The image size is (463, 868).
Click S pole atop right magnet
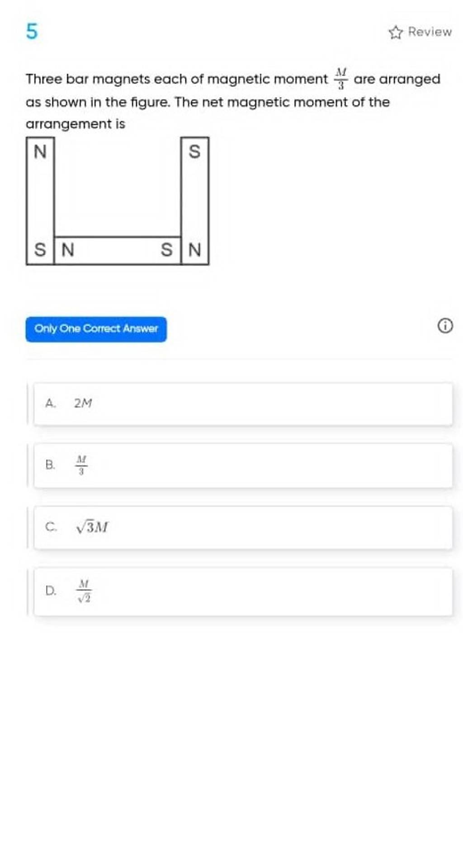pyautogui.click(x=194, y=152)
